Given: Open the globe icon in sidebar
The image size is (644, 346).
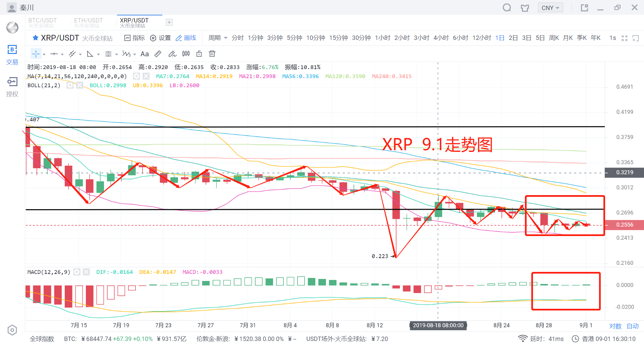Looking at the screenshot, I should [x=12, y=27].
